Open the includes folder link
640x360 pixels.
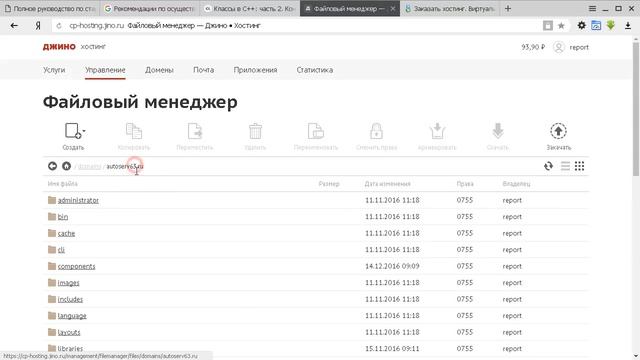(x=70, y=299)
